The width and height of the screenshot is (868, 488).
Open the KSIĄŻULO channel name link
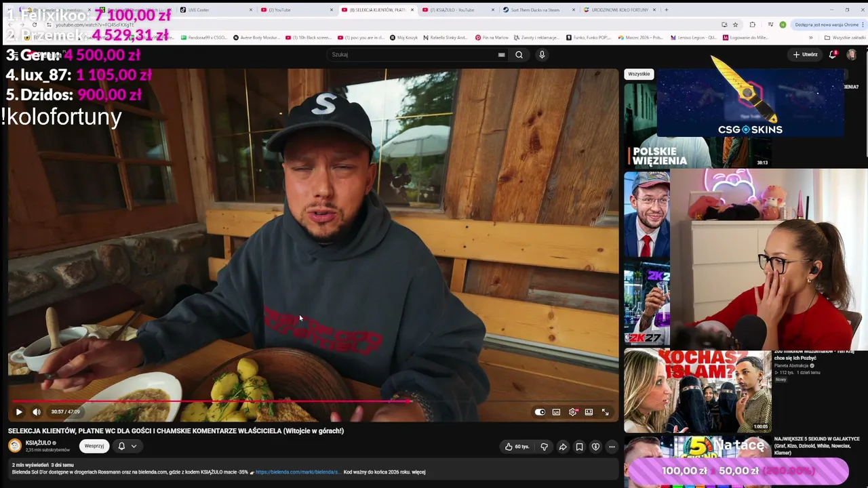pyautogui.click(x=39, y=443)
